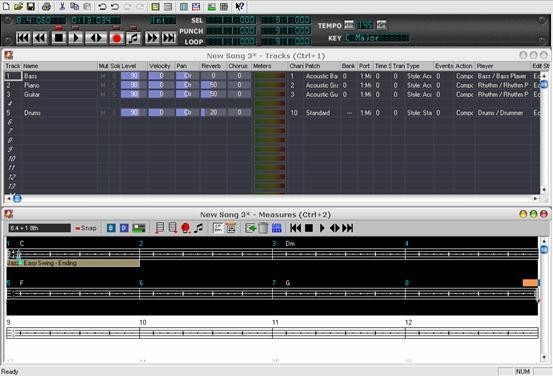The height and width of the screenshot is (376, 553).
Task: Click the blue film-strip icon in Measures toolbar
Action: (x=277, y=228)
